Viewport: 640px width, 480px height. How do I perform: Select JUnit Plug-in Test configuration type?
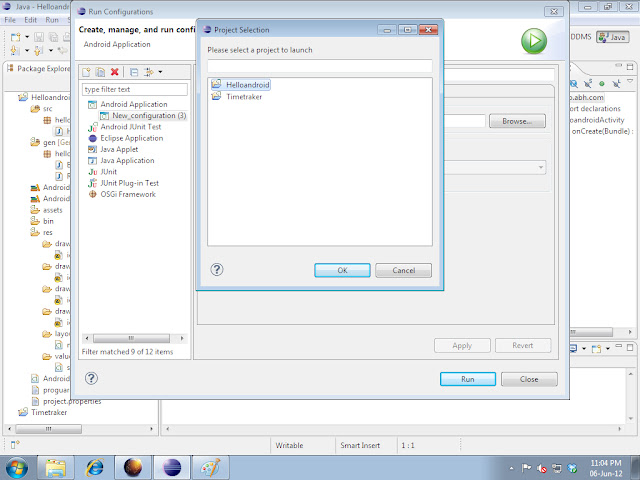click(x=123, y=183)
